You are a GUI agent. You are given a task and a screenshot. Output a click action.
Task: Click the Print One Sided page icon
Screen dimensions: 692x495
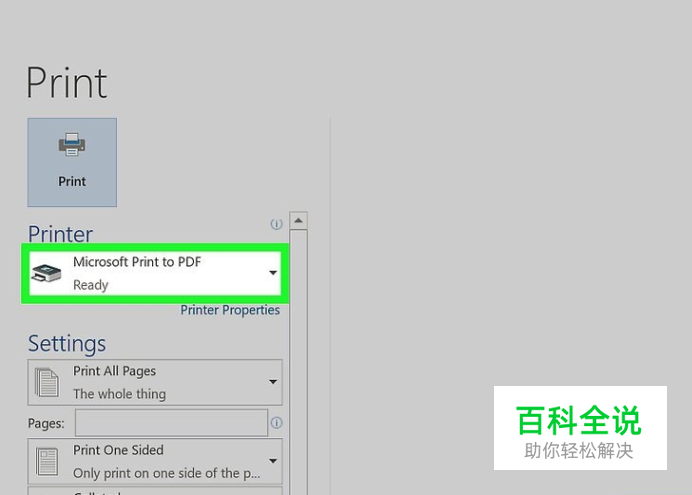47,461
